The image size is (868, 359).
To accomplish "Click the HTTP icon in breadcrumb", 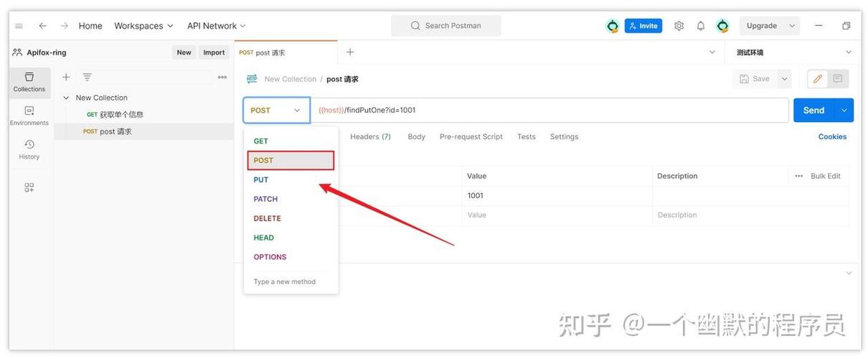I will pyautogui.click(x=252, y=79).
